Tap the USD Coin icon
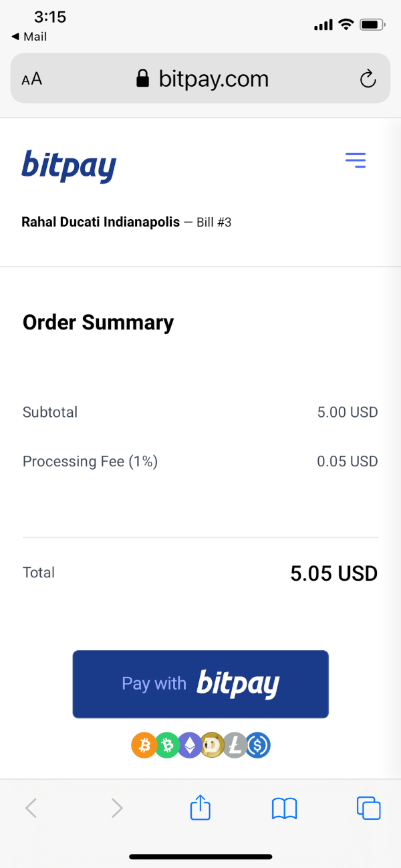The height and width of the screenshot is (868, 401). tap(258, 746)
